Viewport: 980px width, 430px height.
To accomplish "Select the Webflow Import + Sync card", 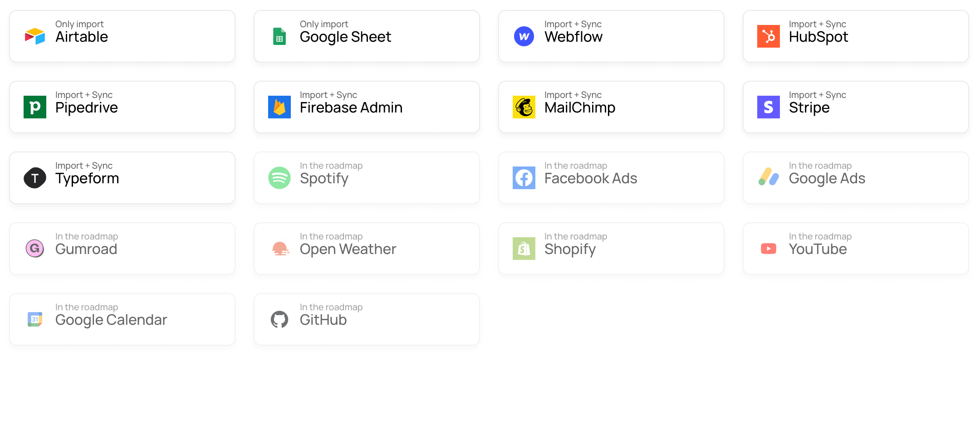I will [611, 36].
